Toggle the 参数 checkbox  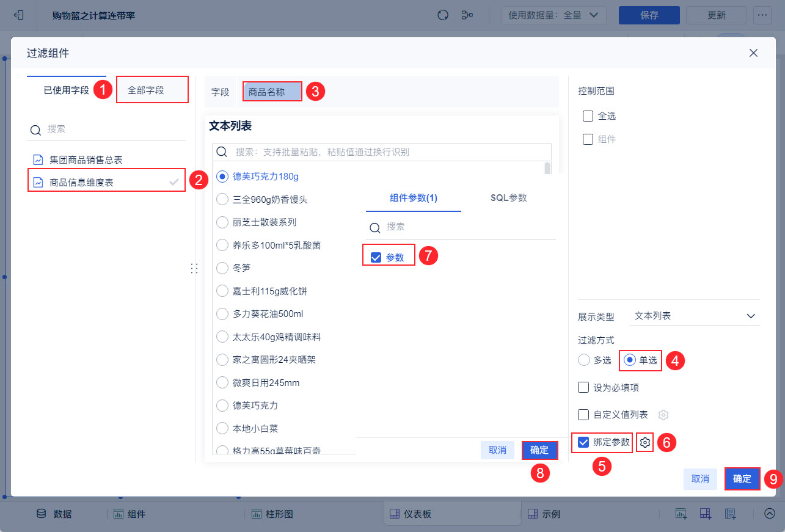click(376, 257)
